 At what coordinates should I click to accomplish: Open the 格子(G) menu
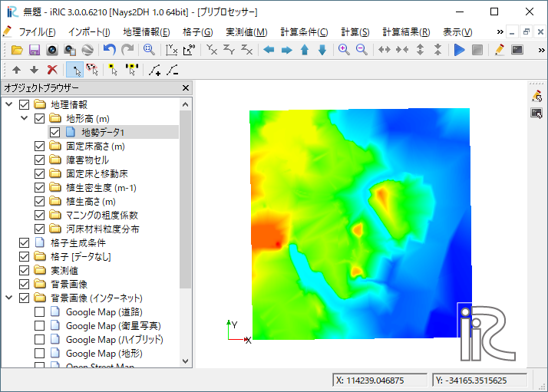pos(197,32)
